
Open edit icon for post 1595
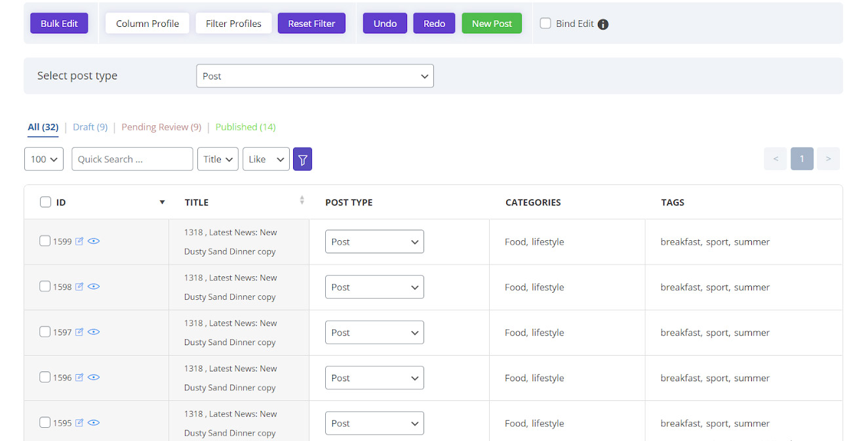click(79, 423)
